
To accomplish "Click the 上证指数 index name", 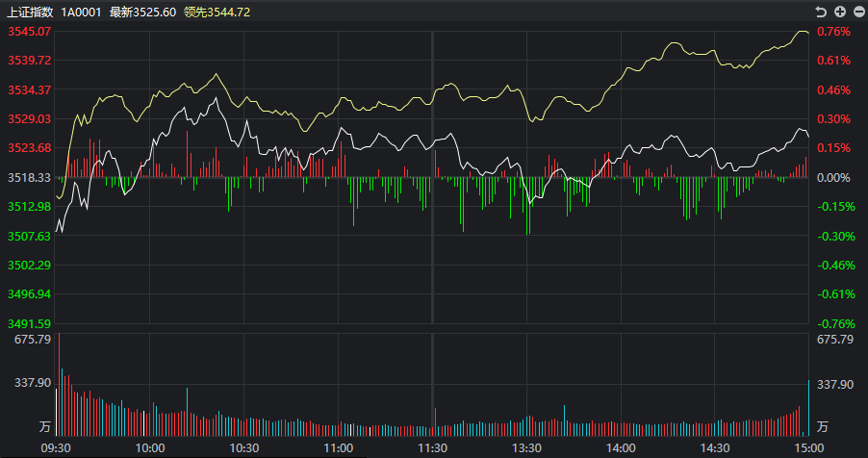I will (x=30, y=12).
